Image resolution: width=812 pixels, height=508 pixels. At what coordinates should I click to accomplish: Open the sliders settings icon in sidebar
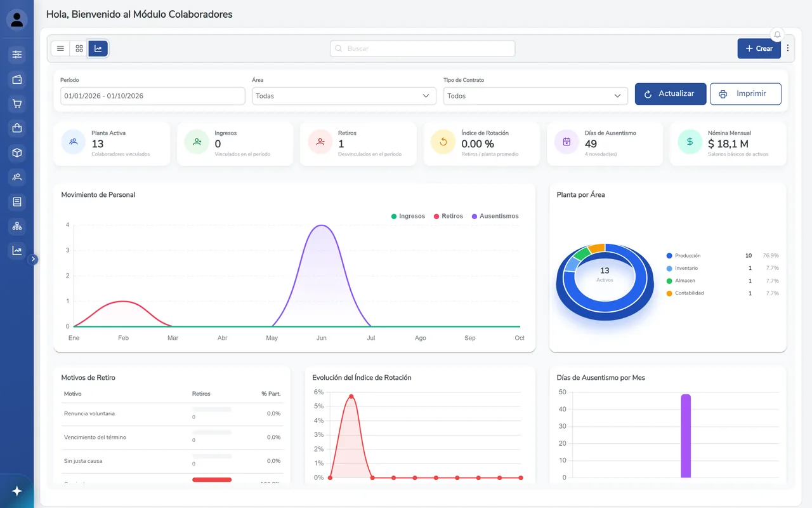click(17, 55)
